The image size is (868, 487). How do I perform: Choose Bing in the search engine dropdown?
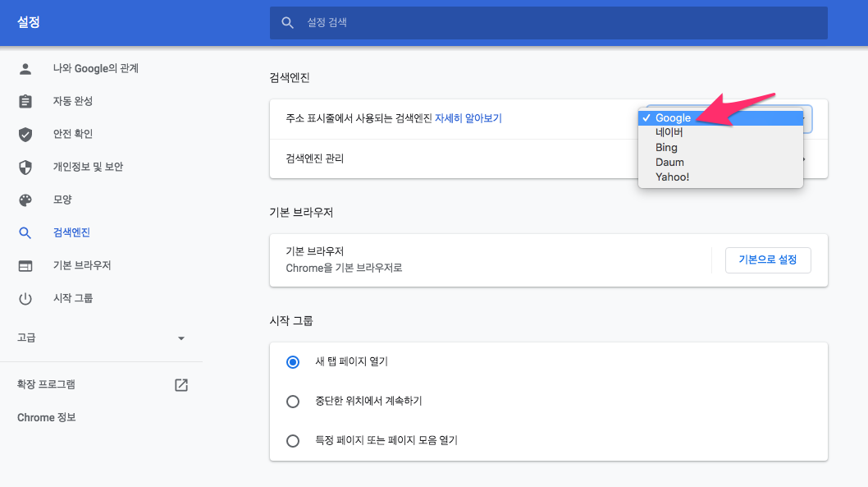[x=720, y=147]
